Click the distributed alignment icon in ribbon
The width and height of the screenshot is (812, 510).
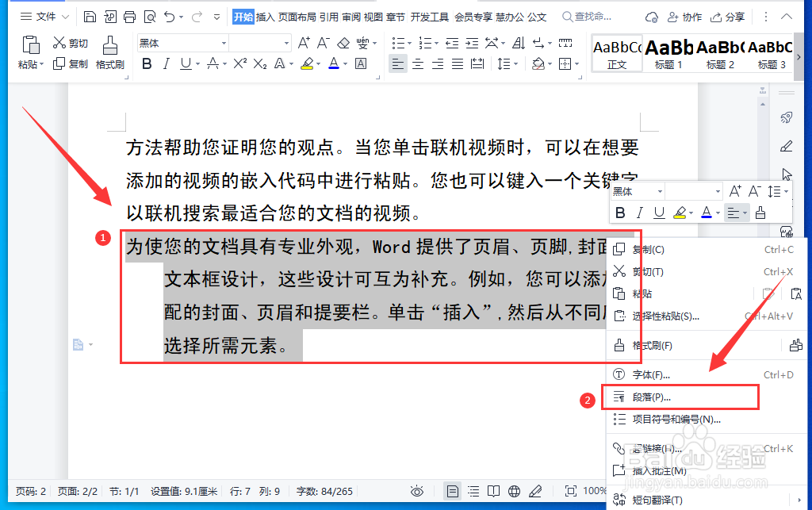(477, 63)
